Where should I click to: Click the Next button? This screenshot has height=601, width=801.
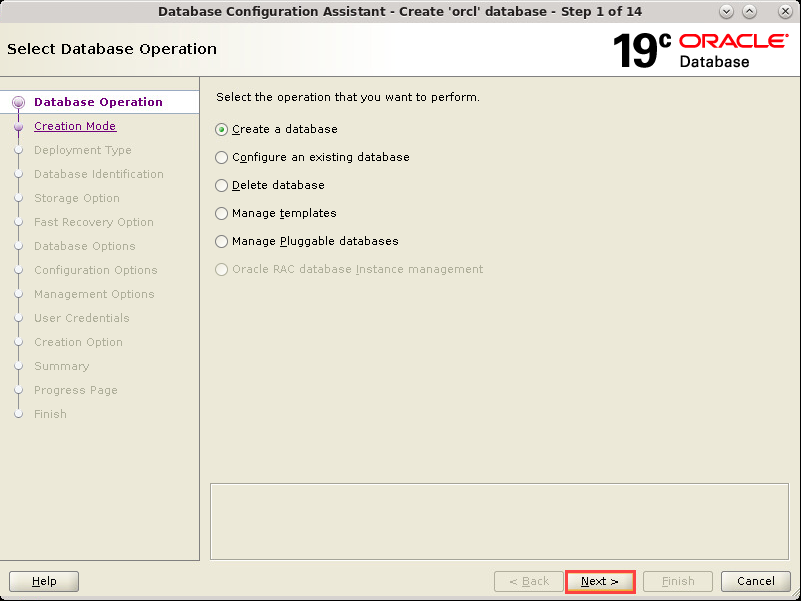tap(600, 582)
